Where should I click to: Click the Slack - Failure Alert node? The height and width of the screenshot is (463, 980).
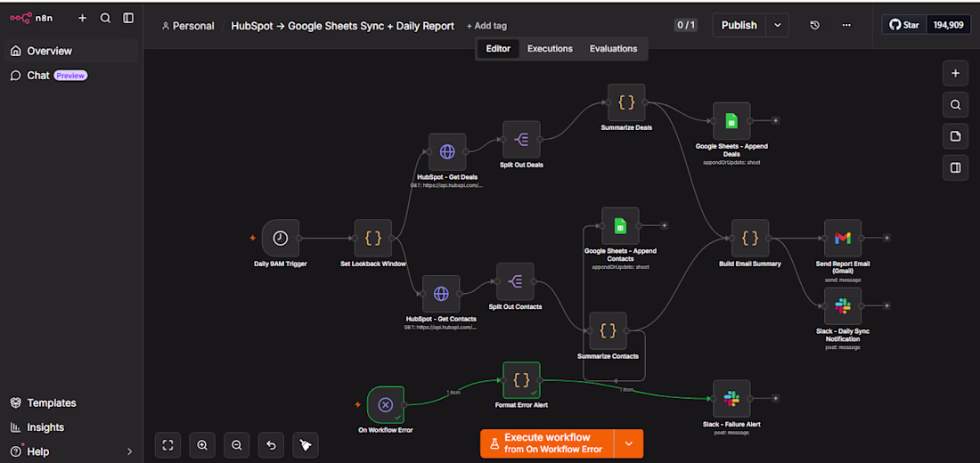(731, 399)
